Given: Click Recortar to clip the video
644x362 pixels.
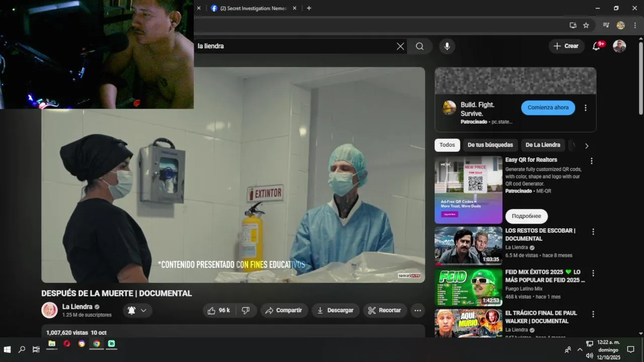Looking at the screenshot, I should (384, 310).
